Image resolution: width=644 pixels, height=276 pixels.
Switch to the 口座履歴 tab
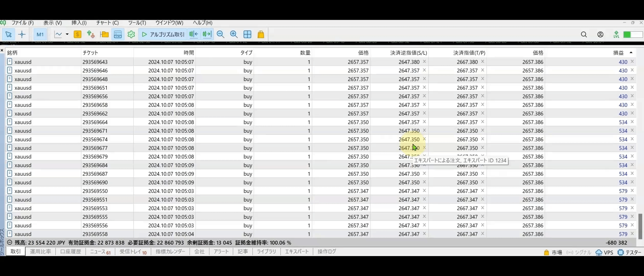click(71, 251)
